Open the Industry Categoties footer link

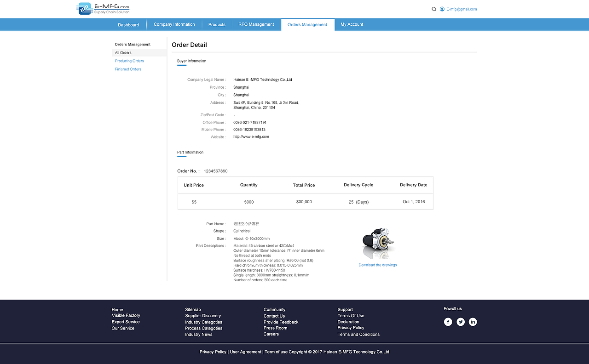204,322
